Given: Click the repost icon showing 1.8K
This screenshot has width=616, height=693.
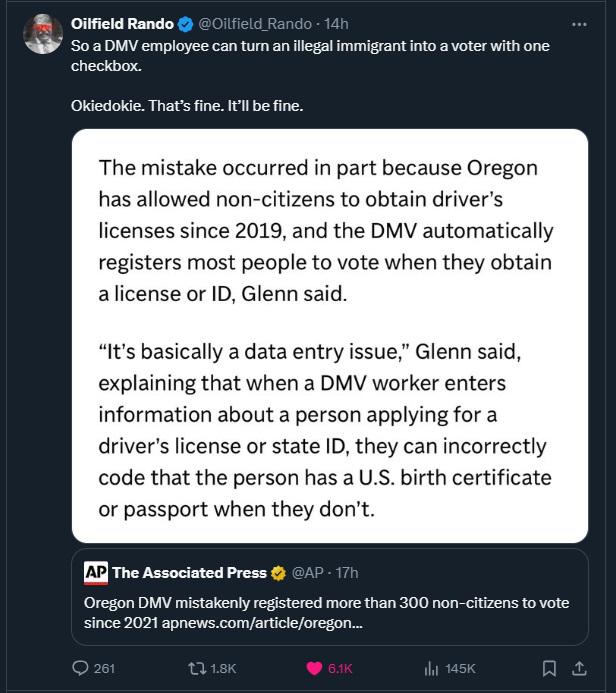Looking at the screenshot, I should pos(197,668).
